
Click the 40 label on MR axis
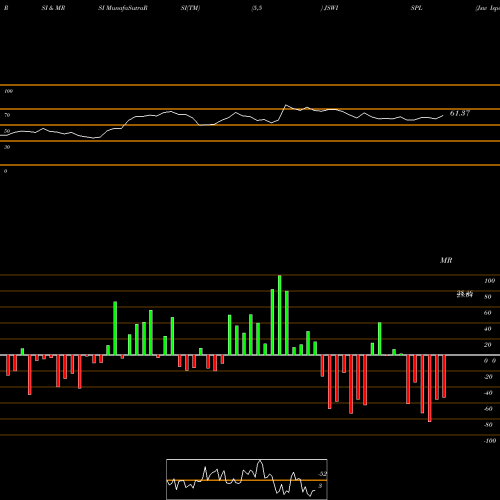click(488, 329)
